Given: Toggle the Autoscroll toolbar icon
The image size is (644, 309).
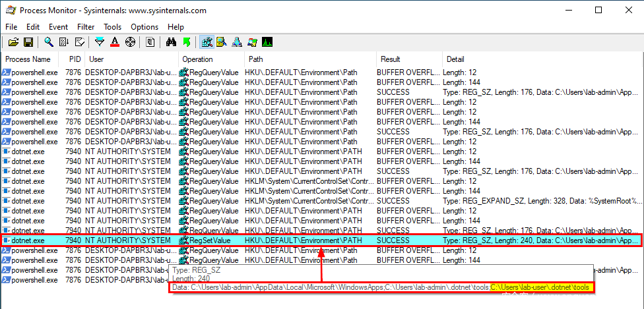Looking at the screenshot, I should click(64, 42).
